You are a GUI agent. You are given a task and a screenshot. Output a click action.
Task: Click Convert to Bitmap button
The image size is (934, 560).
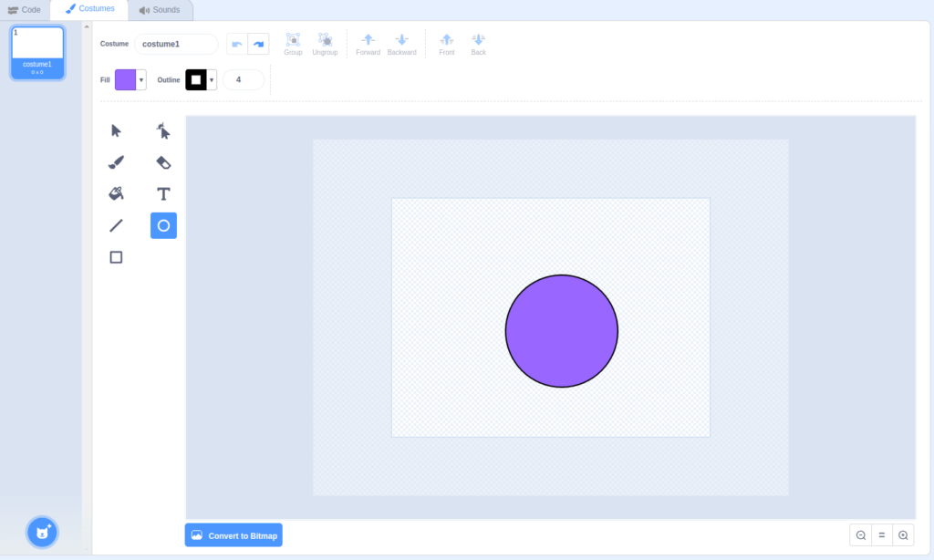(x=233, y=535)
